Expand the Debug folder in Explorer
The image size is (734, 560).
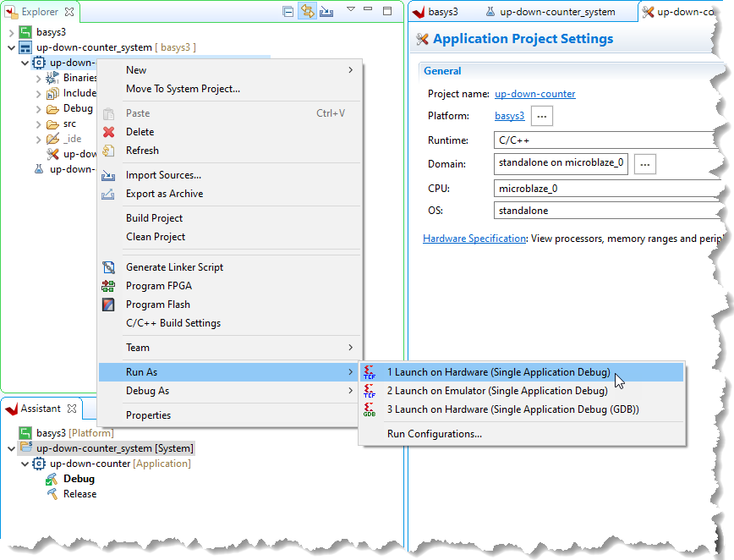point(38,109)
